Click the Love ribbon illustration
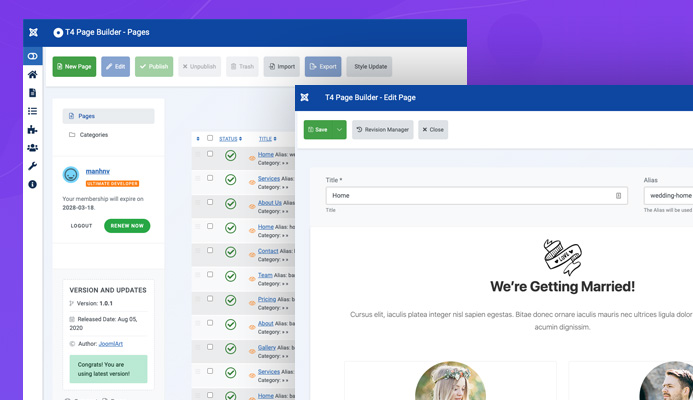The height and width of the screenshot is (400, 693). tap(562, 257)
